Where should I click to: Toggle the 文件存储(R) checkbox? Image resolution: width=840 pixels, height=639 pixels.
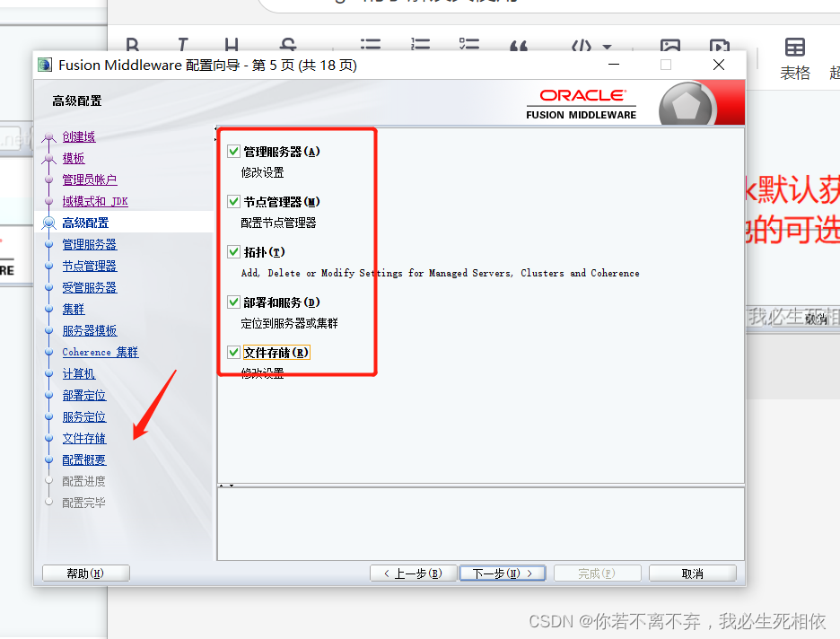tap(233, 353)
